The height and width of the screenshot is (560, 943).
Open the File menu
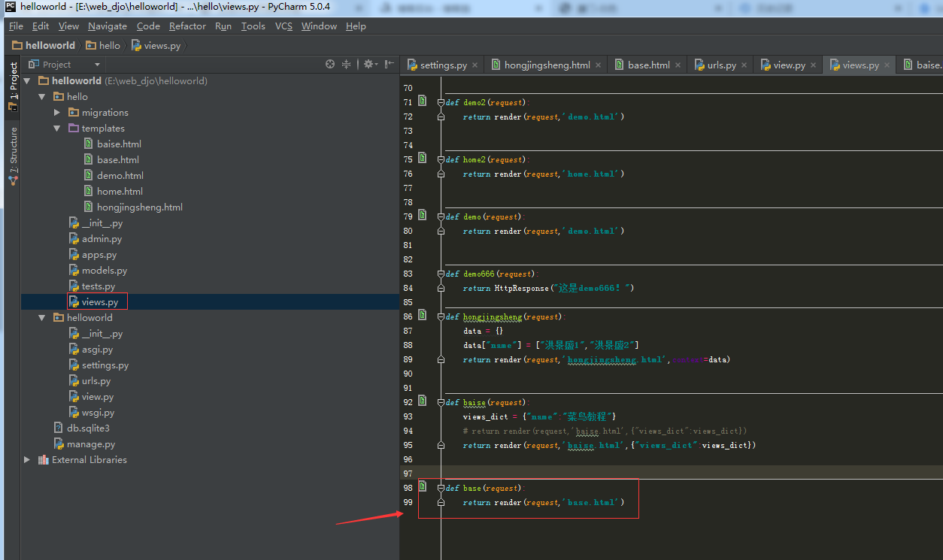click(x=16, y=26)
